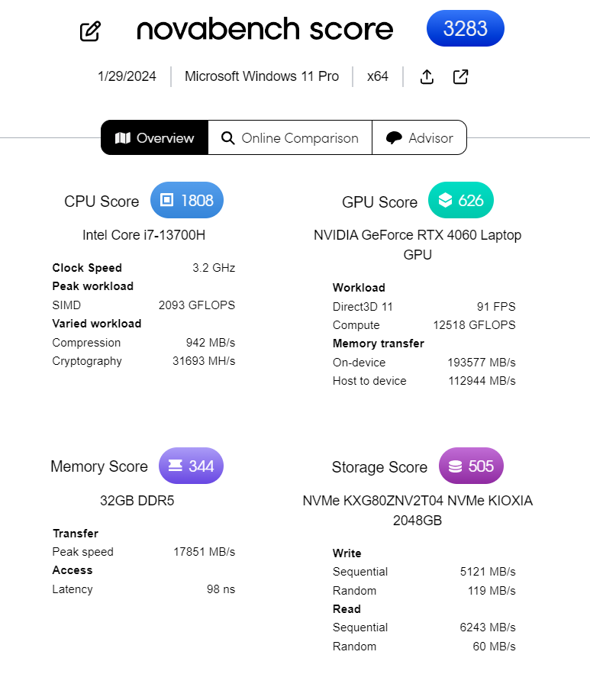Open the Online Comparison tab
The image size is (590, 700).
[290, 138]
